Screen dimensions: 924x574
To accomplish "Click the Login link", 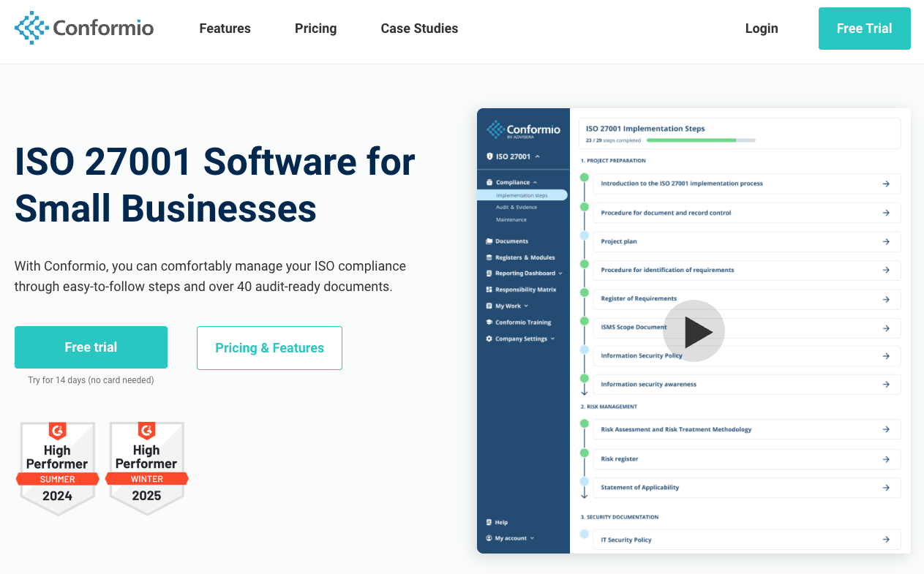I will coord(762,29).
